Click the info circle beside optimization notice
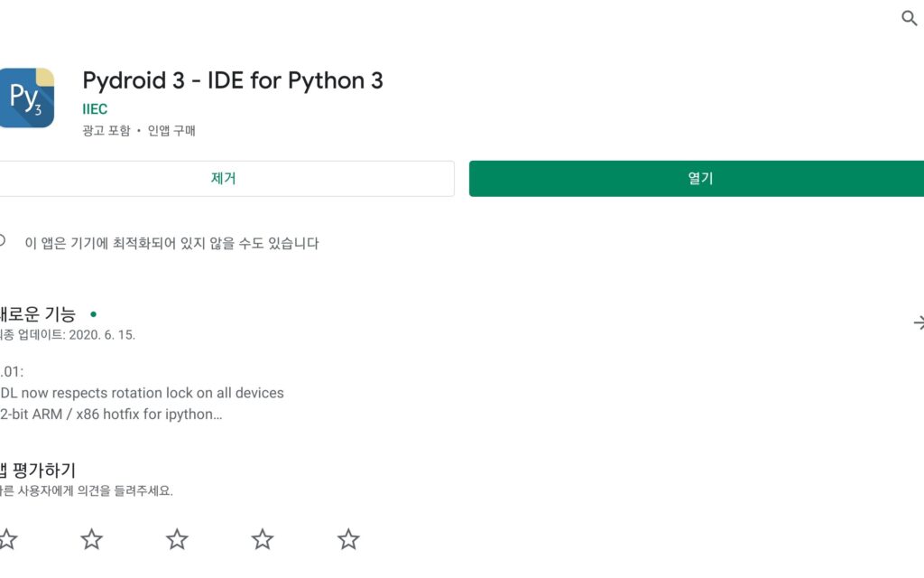 tap(3, 240)
